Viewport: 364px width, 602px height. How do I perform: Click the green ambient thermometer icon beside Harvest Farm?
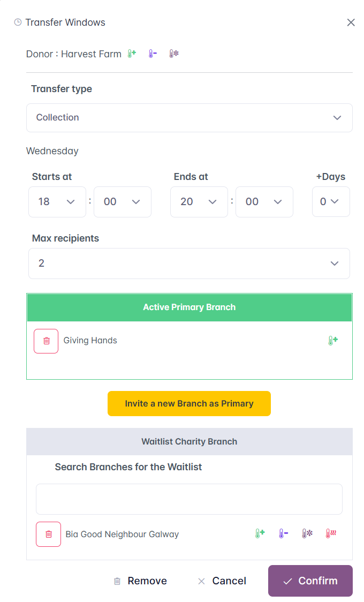pyautogui.click(x=132, y=54)
